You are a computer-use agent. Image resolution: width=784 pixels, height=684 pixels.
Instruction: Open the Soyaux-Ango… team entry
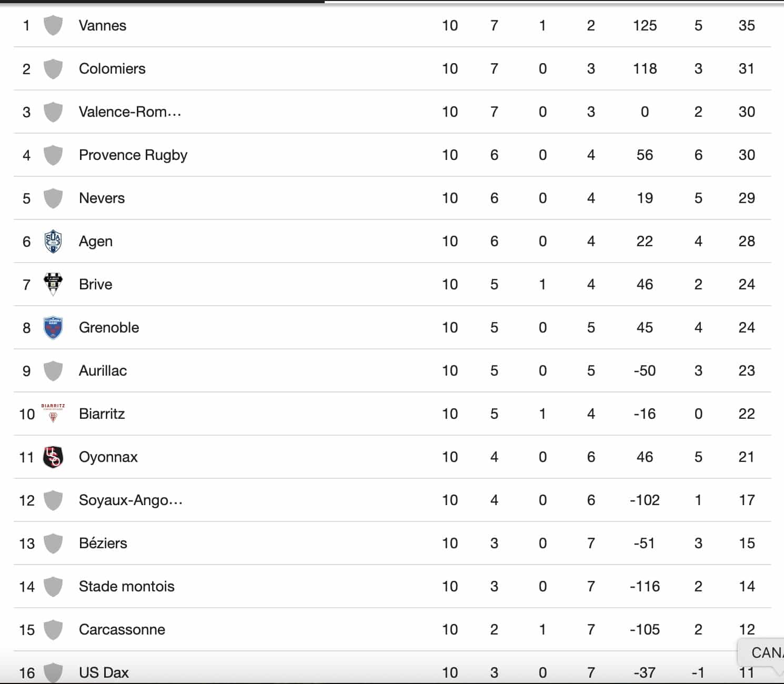point(130,500)
